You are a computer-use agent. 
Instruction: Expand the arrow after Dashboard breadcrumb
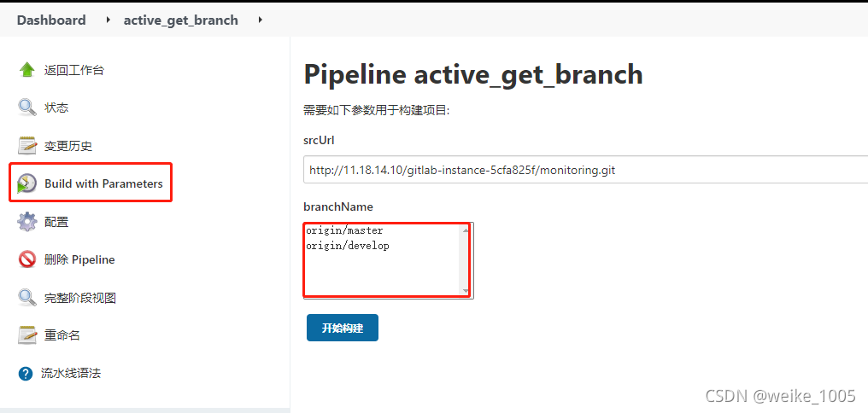[x=108, y=20]
